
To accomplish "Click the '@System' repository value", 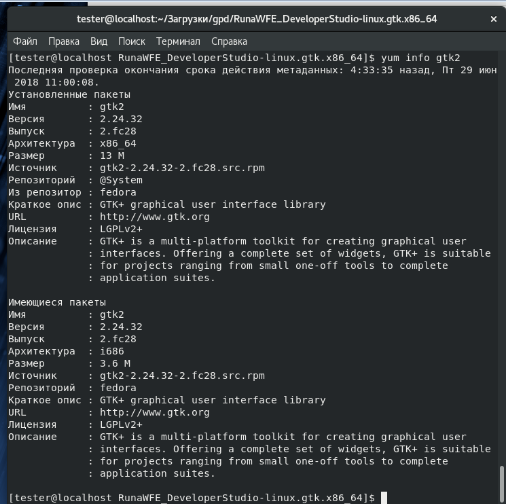I will point(121,180).
